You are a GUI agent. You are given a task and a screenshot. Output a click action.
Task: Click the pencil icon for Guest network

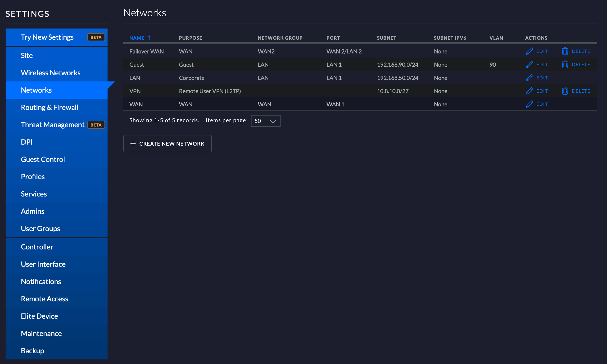529,65
